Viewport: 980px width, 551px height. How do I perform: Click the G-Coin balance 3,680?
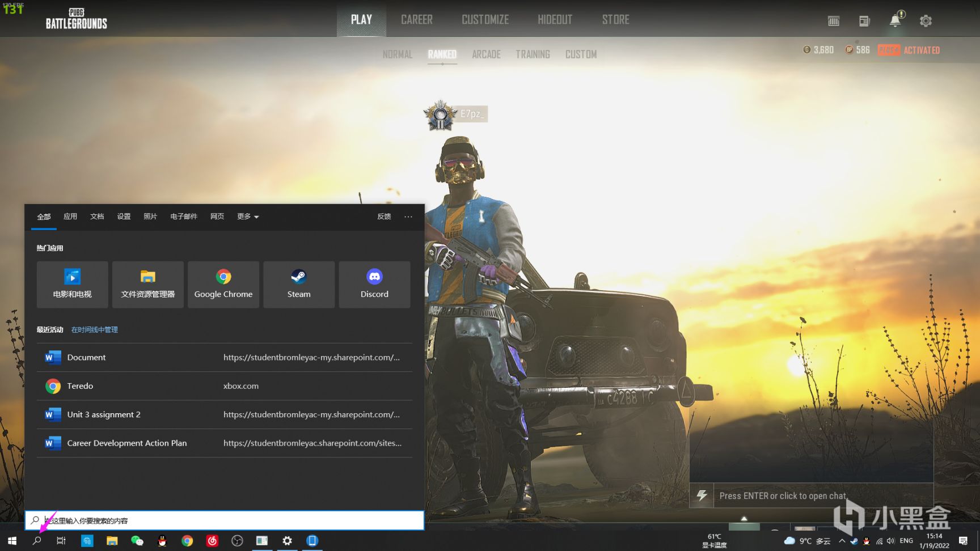tap(818, 50)
